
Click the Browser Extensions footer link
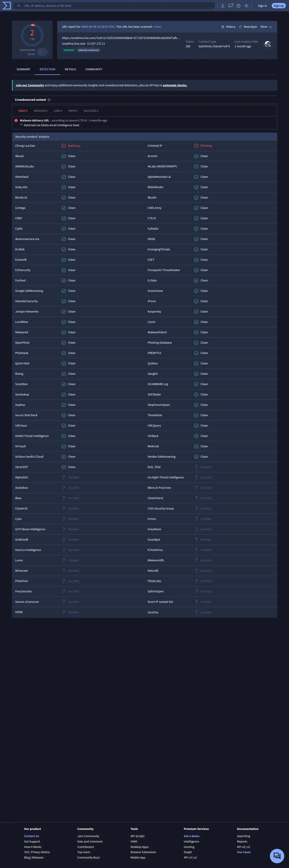click(143, 852)
